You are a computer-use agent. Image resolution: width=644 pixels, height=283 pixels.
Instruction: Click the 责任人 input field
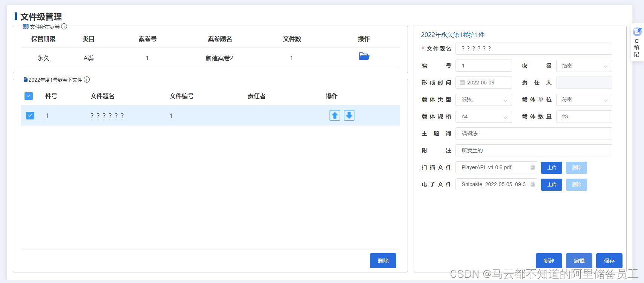(584, 83)
